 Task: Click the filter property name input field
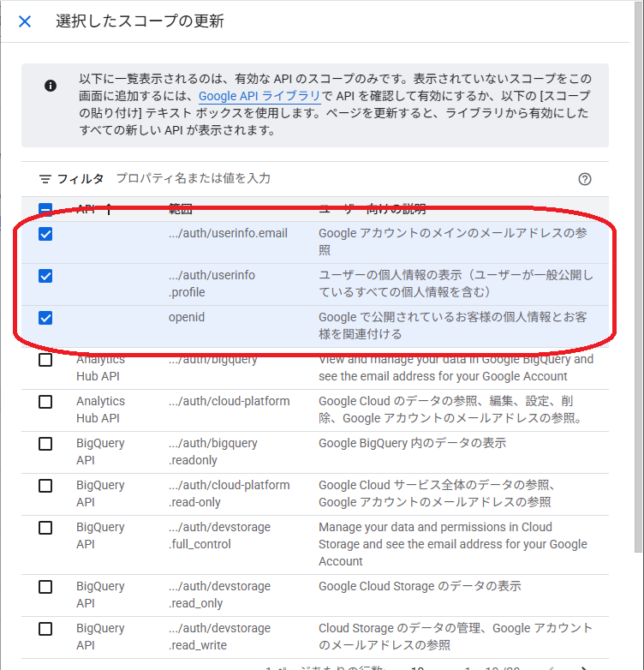(343, 179)
